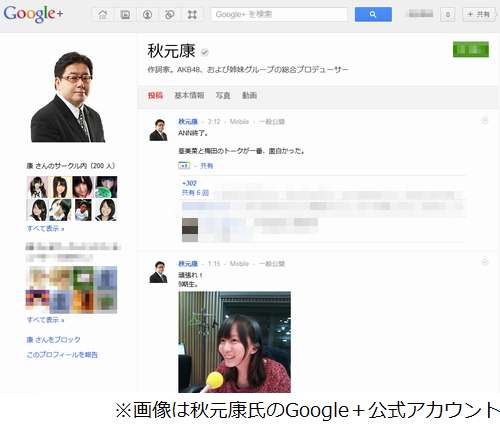Click すべて表示 under the circle members
Viewport: 500px width, 427px height.
[45, 229]
